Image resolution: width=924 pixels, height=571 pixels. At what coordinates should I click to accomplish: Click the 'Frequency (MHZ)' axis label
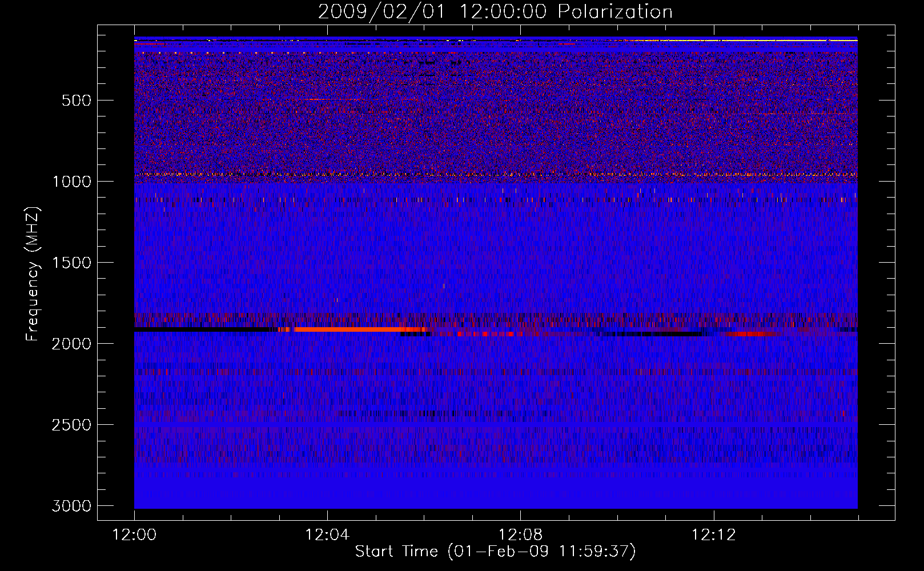[33, 275]
